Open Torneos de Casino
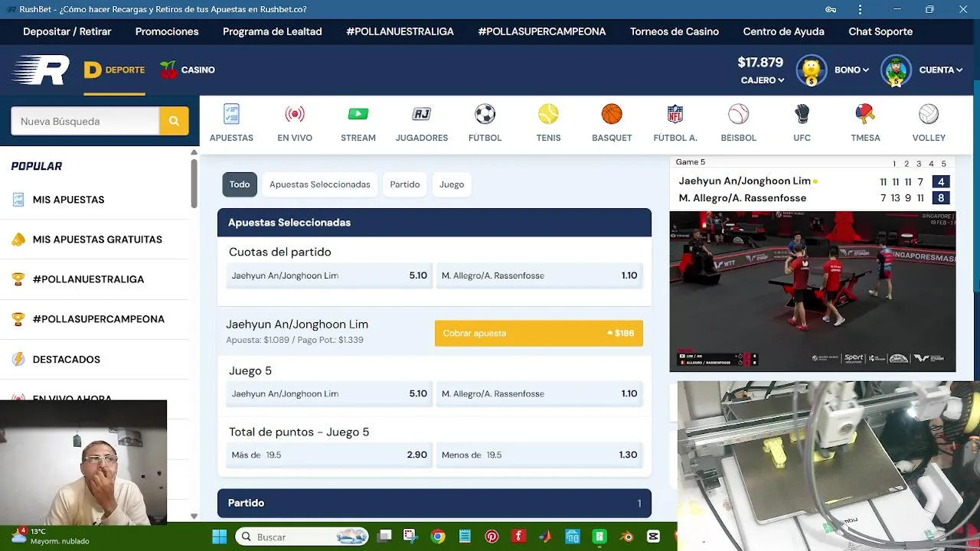 (x=675, y=31)
